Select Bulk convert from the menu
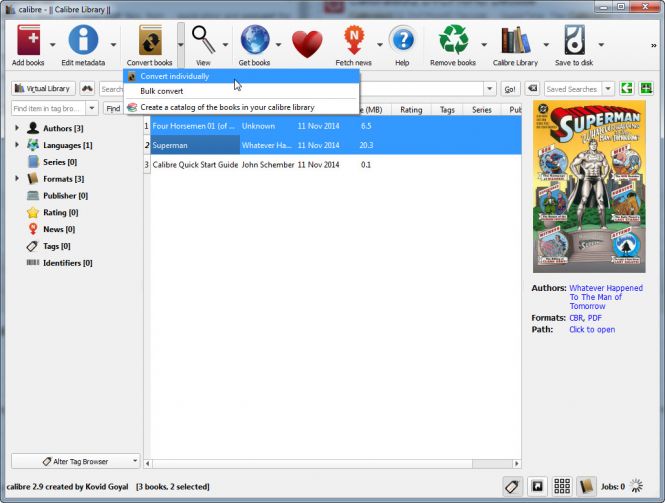Viewport: 665px width, 503px height. tap(161, 91)
